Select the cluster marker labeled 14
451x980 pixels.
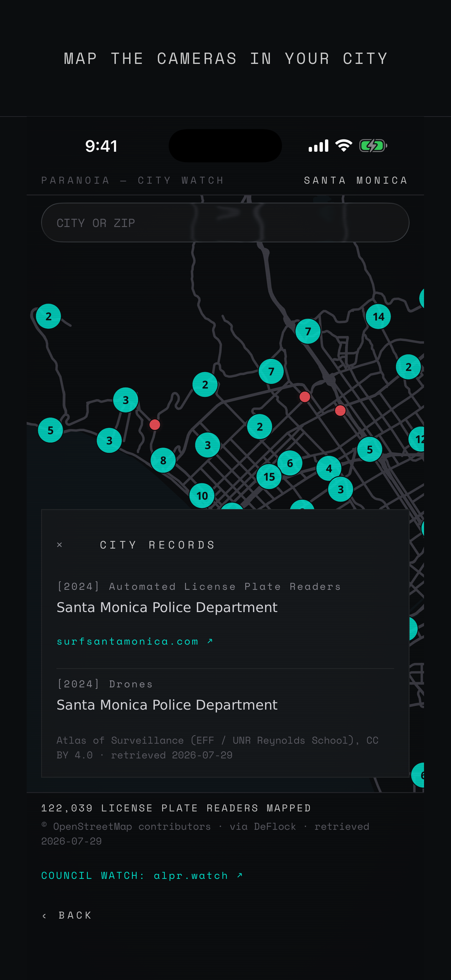coord(378,316)
